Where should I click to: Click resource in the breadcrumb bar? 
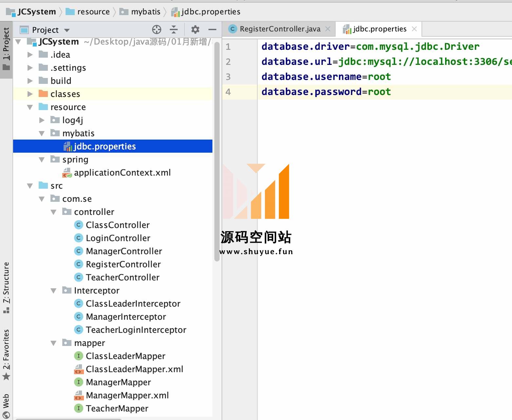coord(88,12)
